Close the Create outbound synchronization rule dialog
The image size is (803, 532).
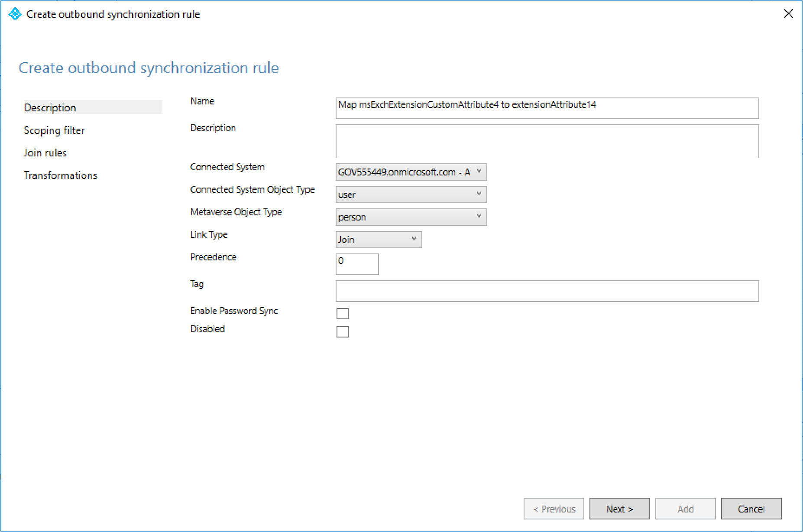(x=788, y=13)
